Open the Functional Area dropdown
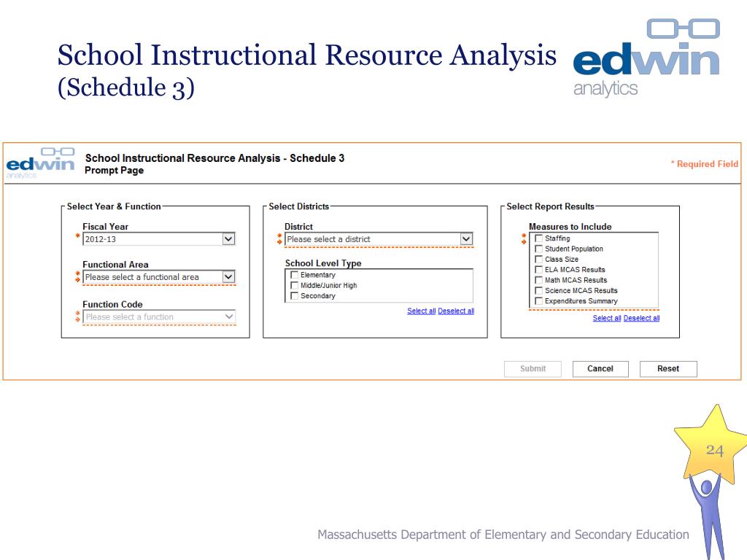This screenshot has height=560, width=747. point(159,277)
